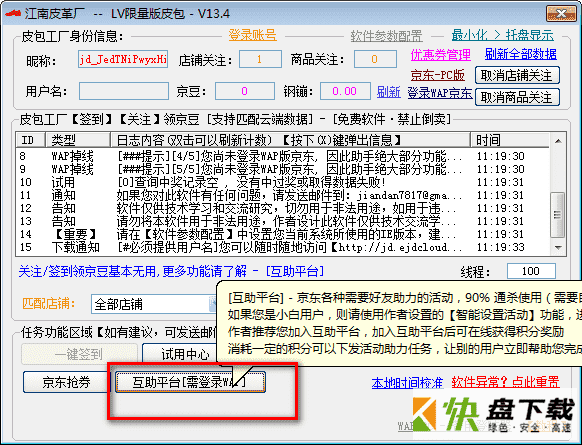This screenshot has width=582, height=445.
Task: Select log row 13 告知
Action: pos(282,221)
